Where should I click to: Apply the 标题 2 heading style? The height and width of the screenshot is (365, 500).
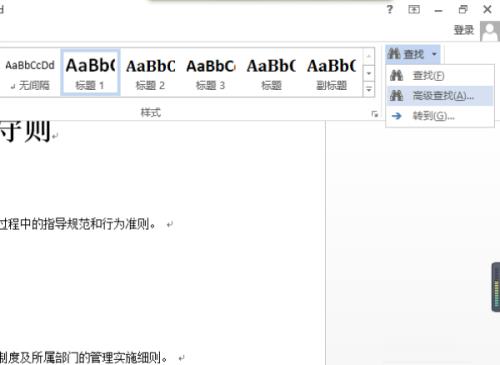tap(150, 73)
